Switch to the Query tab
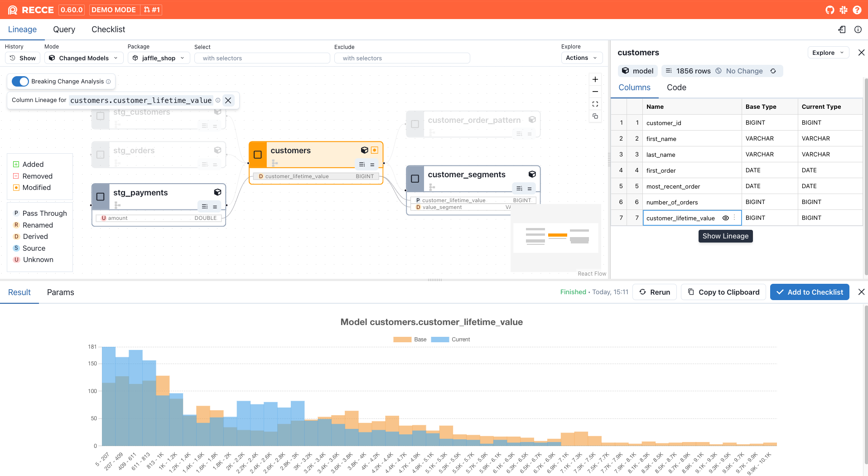Screen dimensions: 868x476 coord(64,29)
